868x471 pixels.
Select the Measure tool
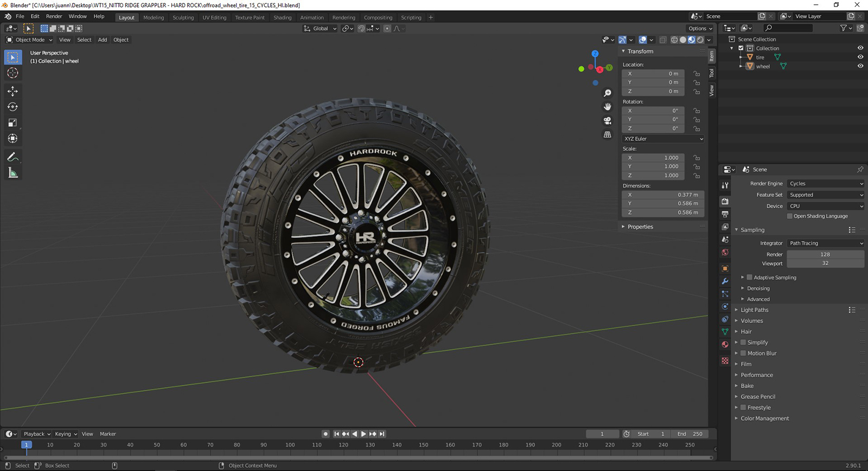13,173
